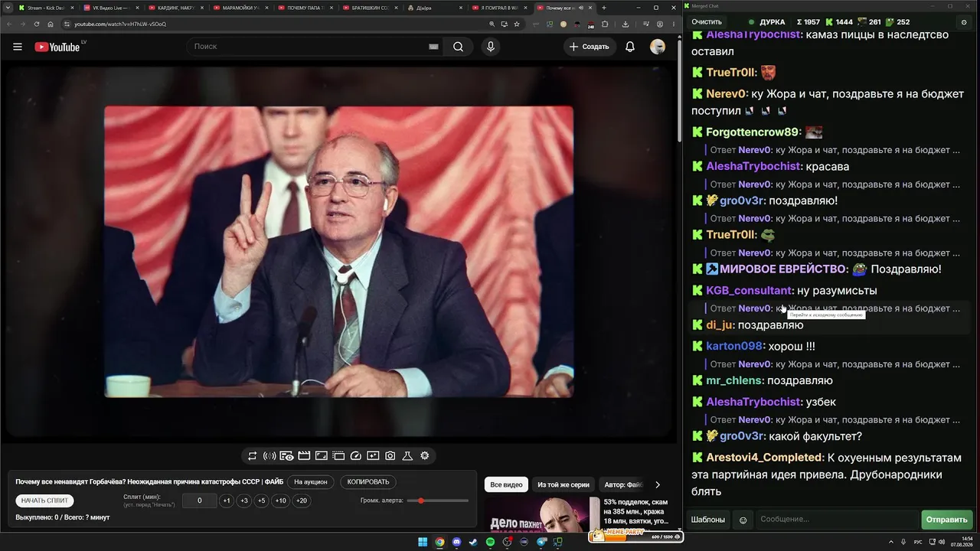
Task: Open Telegram from the taskbar
Action: 541,543
